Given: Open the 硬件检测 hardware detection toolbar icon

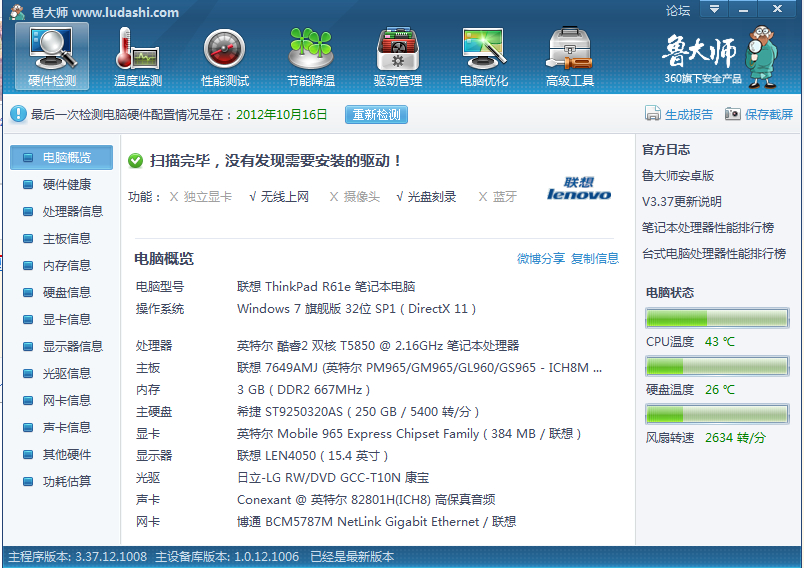Looking at the screenshot, I should click(x=52, y=56).
